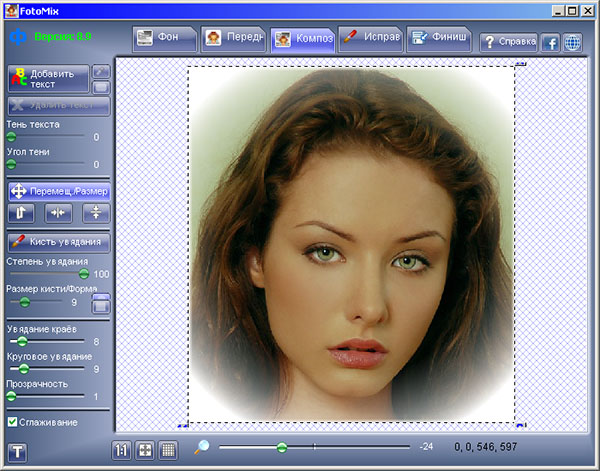This screenshot has height=471, width=600.
Task: Click the Добавить текст button
Action: click(x=47, y=79)
